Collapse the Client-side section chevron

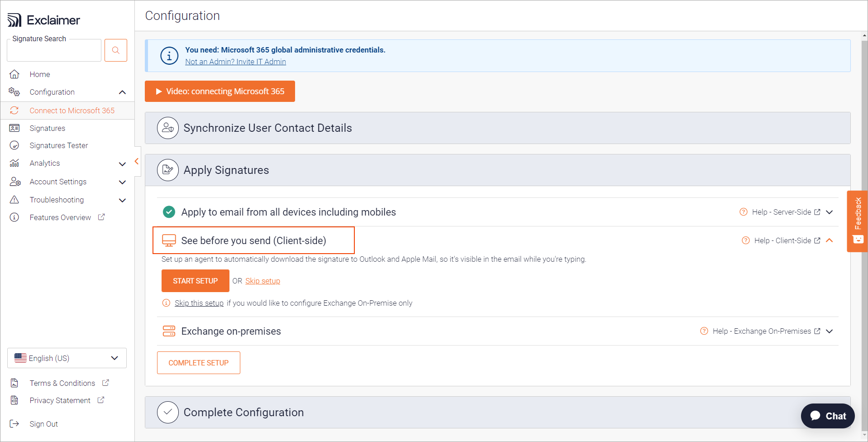[x=830, y=240]
